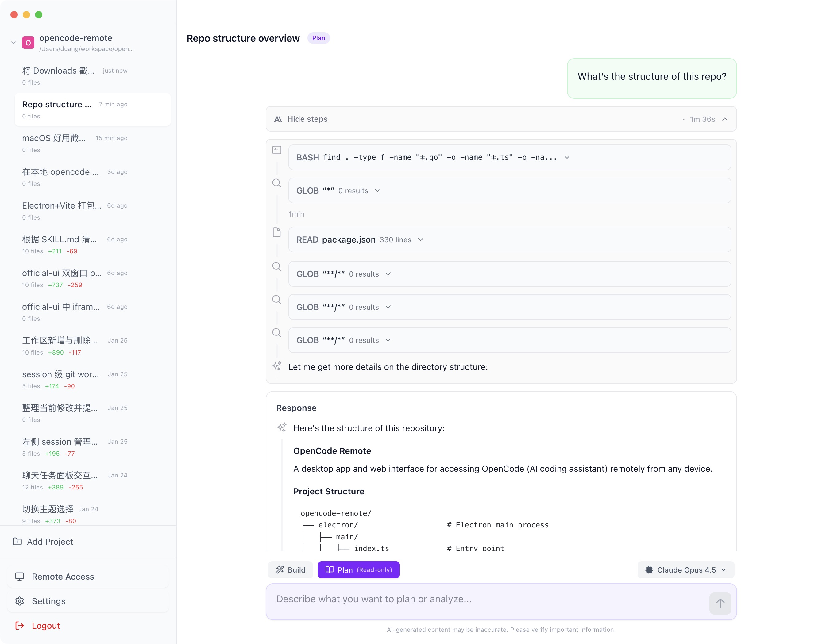Click the BASH terminal step icon
826x644 pixels.
[276, 150]
